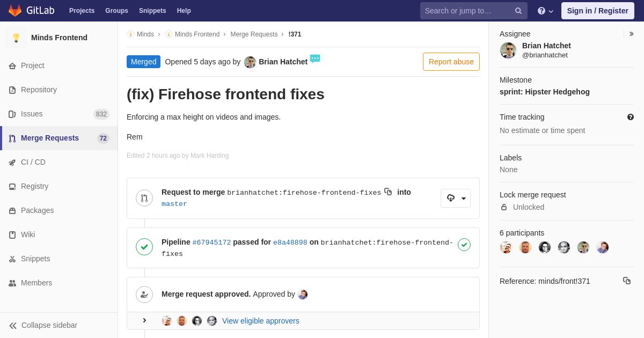Open commit e8a48898 link
Screen dimensions: 644x338
[x=290, y=243]
